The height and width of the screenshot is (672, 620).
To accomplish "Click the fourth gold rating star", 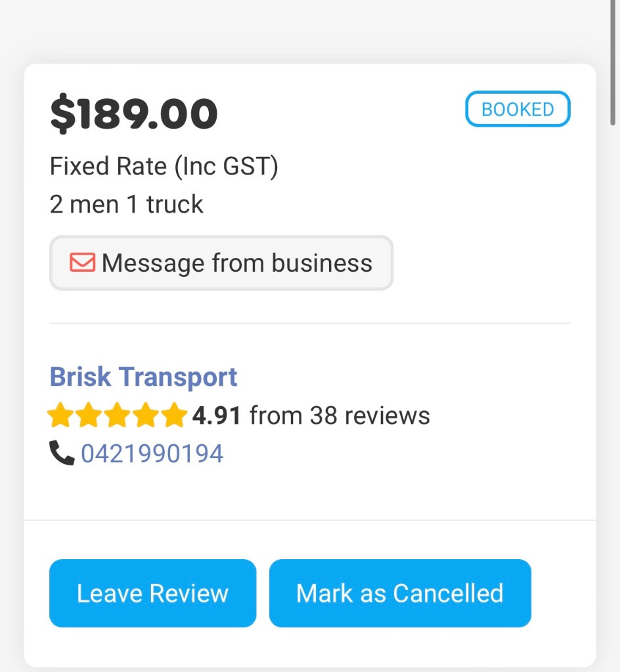I will pyautogui.click(x=146, y=415).
